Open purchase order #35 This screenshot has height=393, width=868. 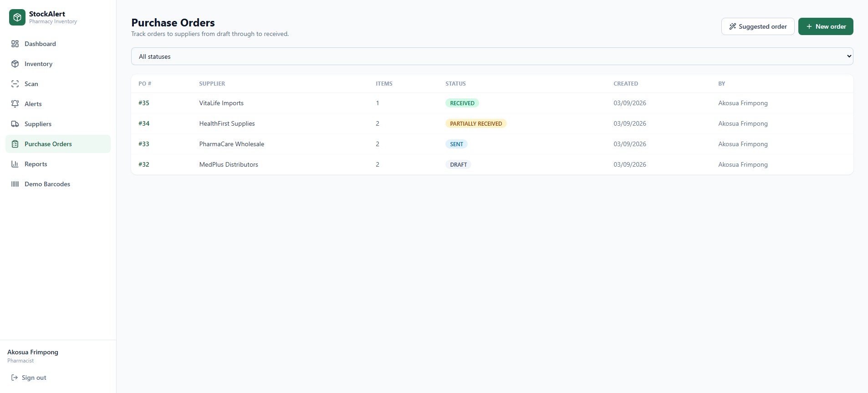click(144, 103)
